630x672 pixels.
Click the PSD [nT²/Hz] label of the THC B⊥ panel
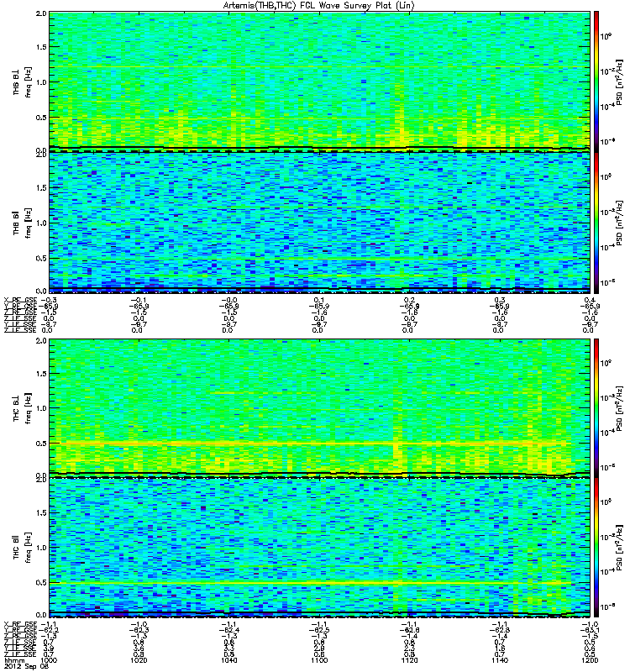tap(619, 408)
